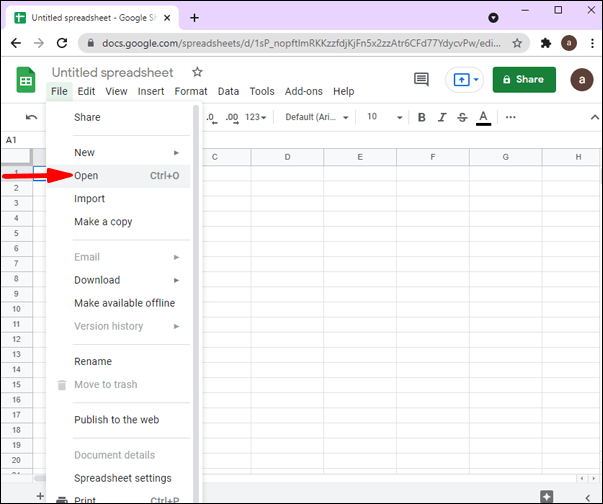
Task: Select column D header
Action: tap(287, 157)
